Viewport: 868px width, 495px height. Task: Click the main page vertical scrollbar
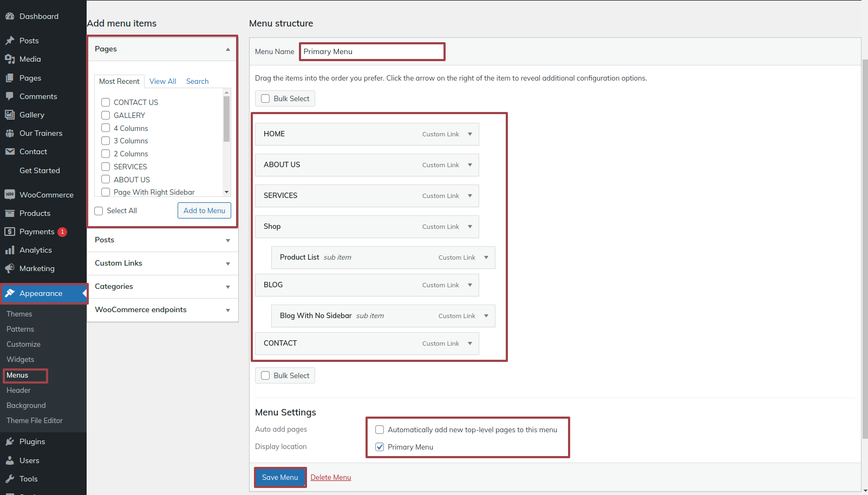pos(865,249)
